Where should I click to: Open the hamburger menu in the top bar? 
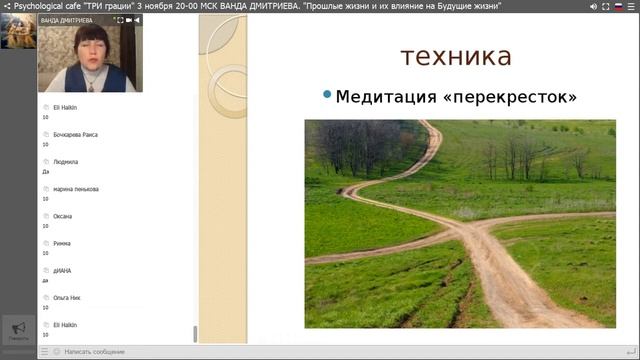[631, 7]
